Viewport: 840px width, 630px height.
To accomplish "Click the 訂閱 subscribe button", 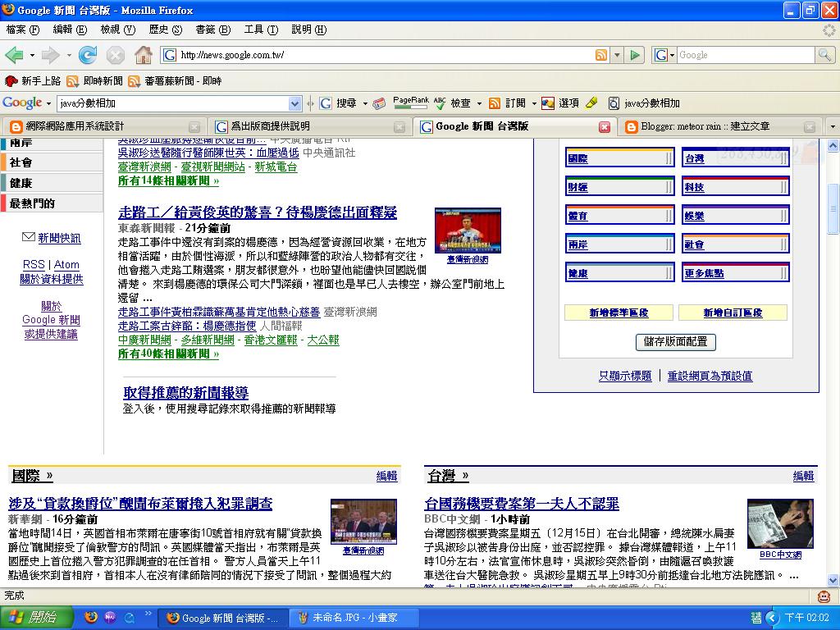I will [507, 103].
